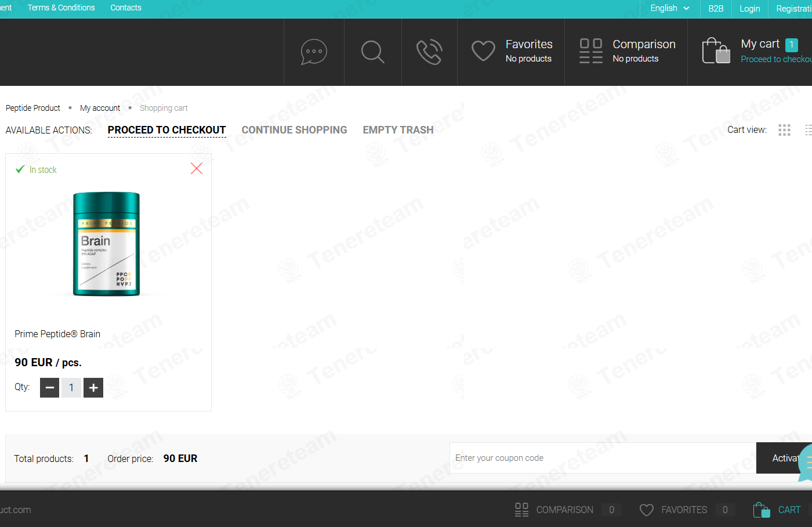Viewport: 812px width, 527px height.
Task: Click the shopping bag cart icon
Action: [x=716, y=51]
